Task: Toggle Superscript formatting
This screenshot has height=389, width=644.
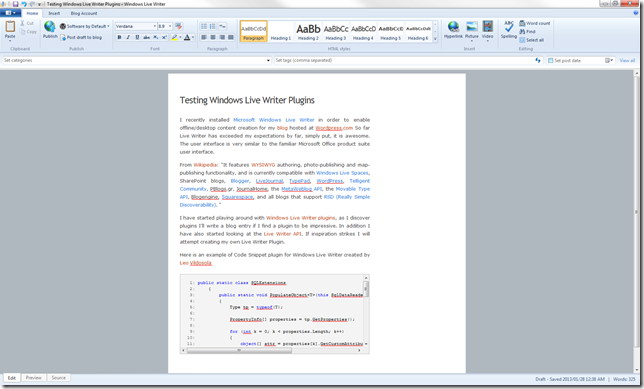Action: pyautogui.click(x=164, y=37)
